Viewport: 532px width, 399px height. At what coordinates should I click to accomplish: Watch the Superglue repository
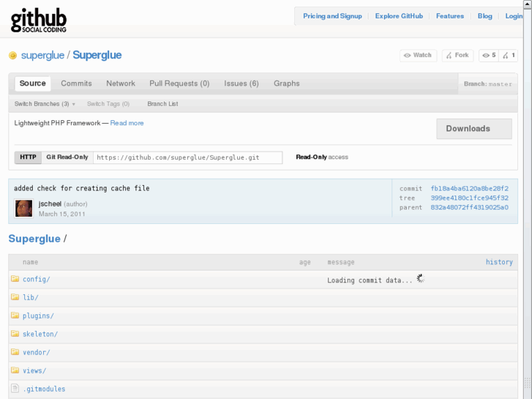(418, 56)
